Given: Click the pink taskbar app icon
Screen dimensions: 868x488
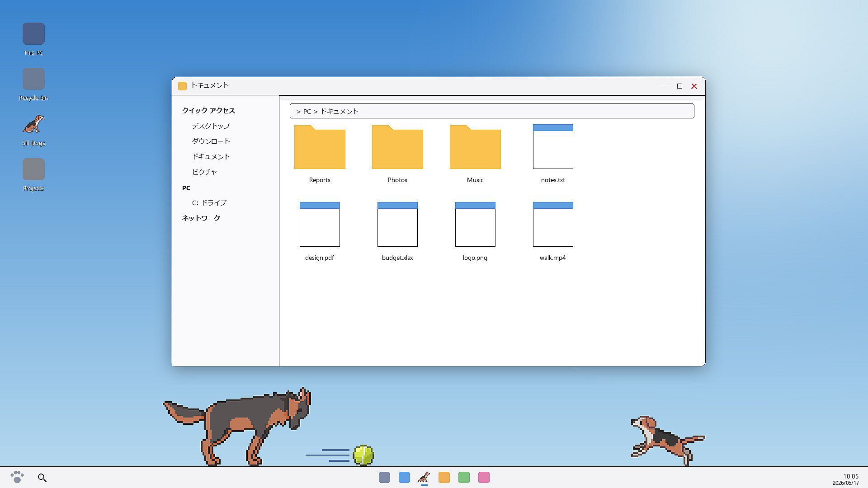Looking at the screenshot, I should tap(484, 478).
